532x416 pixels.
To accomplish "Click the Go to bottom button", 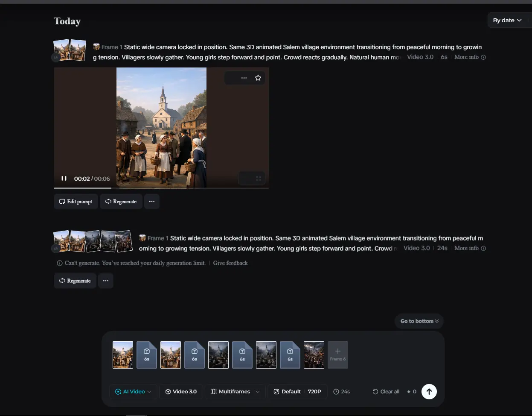I will (419, 321).
